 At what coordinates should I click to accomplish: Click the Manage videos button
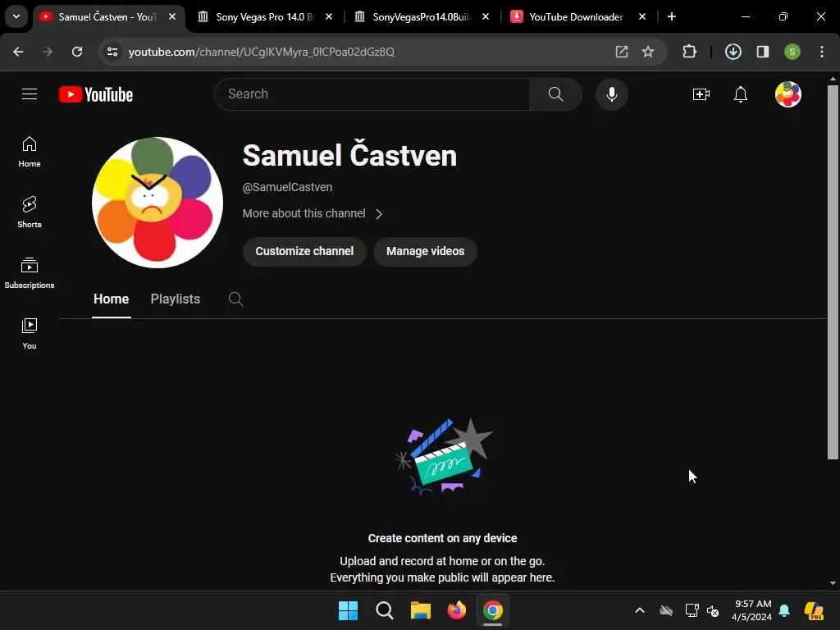[x=426, y=251]
